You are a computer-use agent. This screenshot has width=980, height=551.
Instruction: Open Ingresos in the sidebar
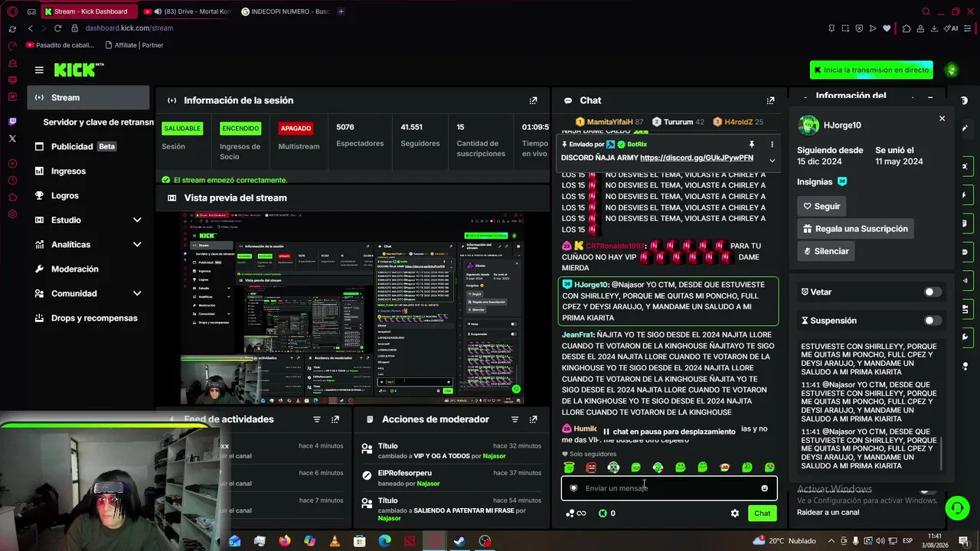pos(89,171)
